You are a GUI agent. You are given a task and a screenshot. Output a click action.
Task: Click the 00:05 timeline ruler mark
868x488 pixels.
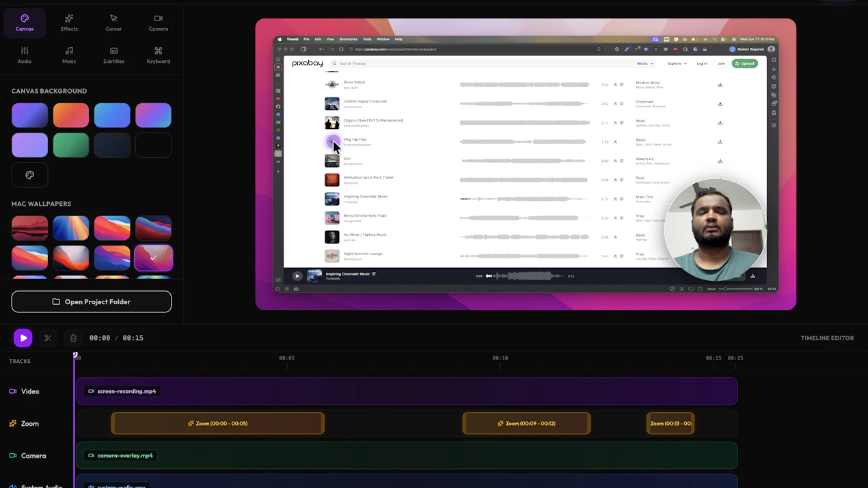point(286,358)
